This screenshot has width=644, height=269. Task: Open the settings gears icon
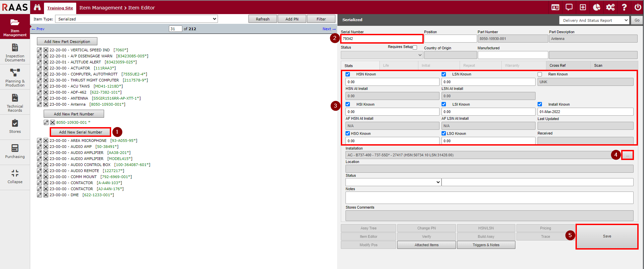610,7
